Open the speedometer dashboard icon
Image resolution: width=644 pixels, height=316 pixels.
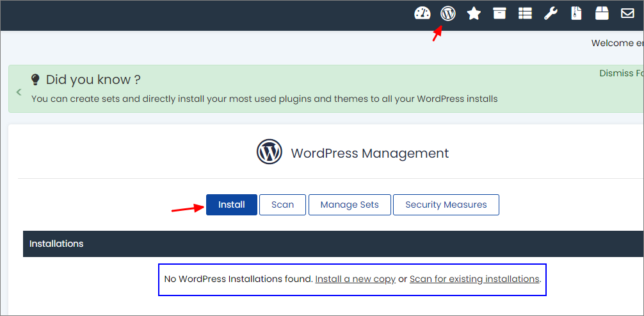(423, 13)
